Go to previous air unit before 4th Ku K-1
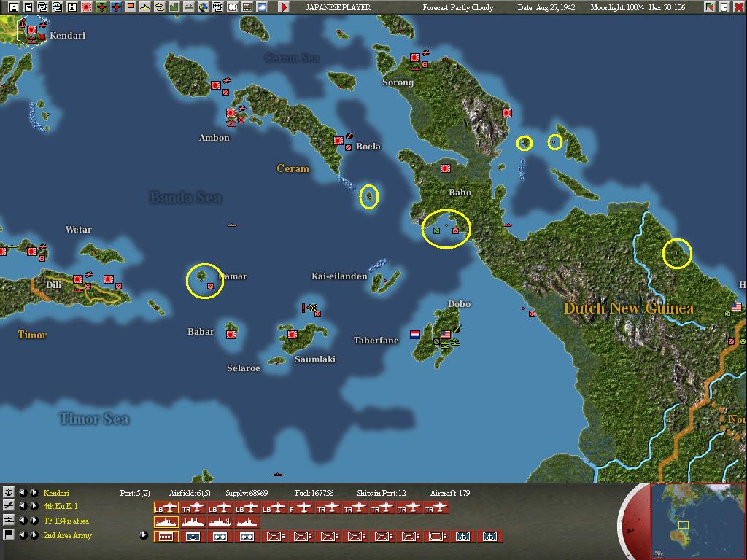Image resolution: width=747 pixels, height=560 pixels. 23,506
